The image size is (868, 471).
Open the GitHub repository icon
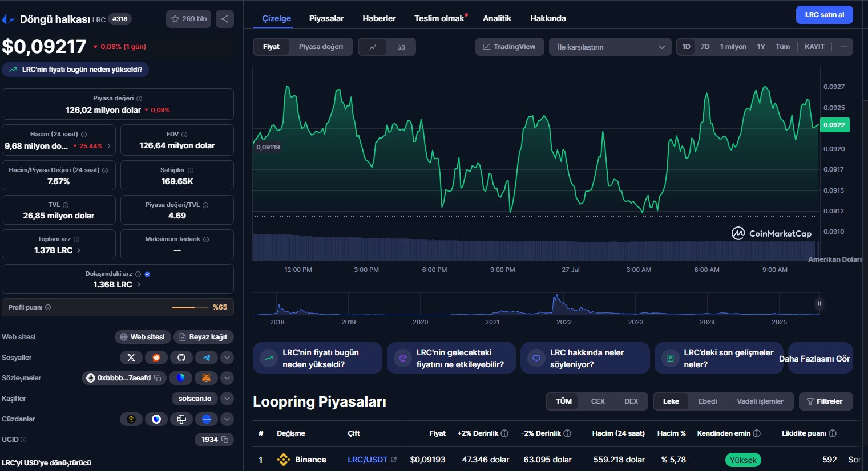coord(181,358)
